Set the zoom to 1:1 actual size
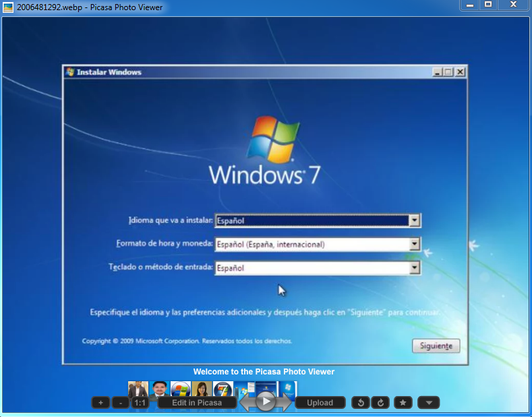This screenshot has height=417, width=532. tap(140, 403)
